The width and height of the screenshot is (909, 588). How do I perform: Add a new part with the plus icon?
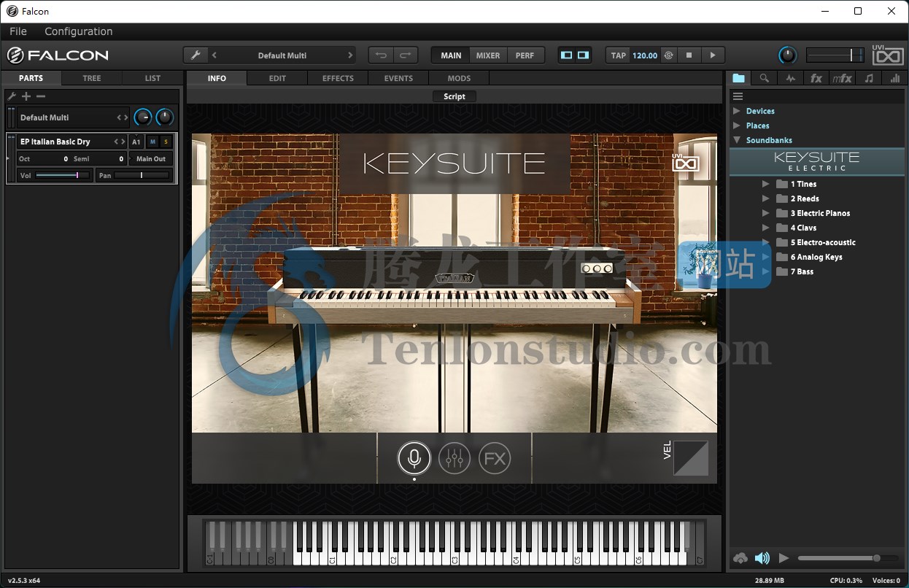(26, 96)
